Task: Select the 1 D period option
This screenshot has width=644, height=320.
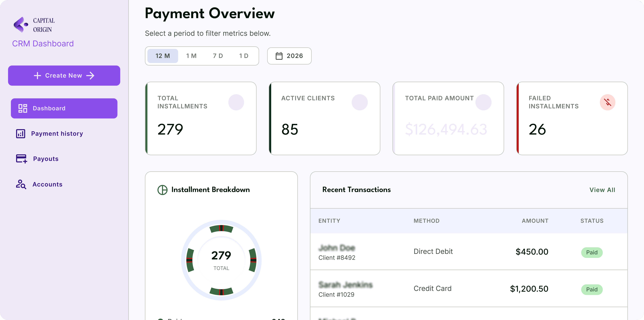Action: coord(244,56)
